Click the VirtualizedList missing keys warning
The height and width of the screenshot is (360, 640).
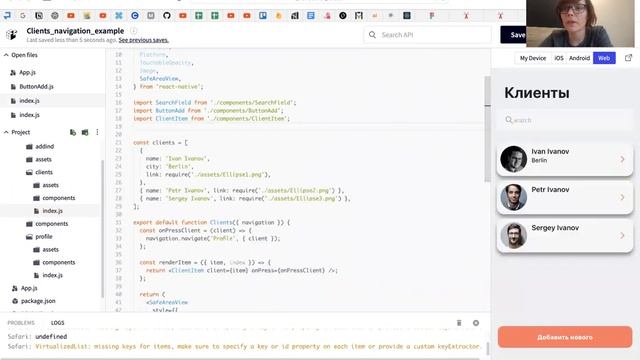pyautogui.click(x=258, y=347)
